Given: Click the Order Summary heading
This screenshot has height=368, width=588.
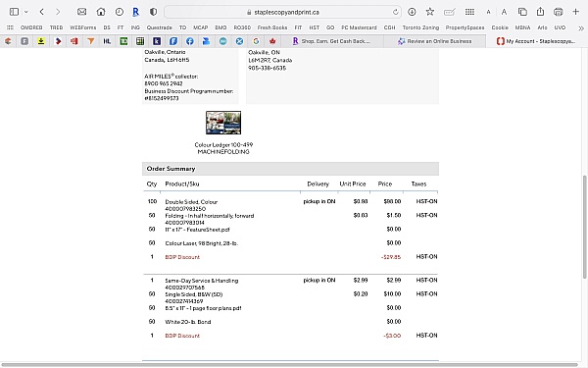Looking at the screenshot, I should click(171, 169).
